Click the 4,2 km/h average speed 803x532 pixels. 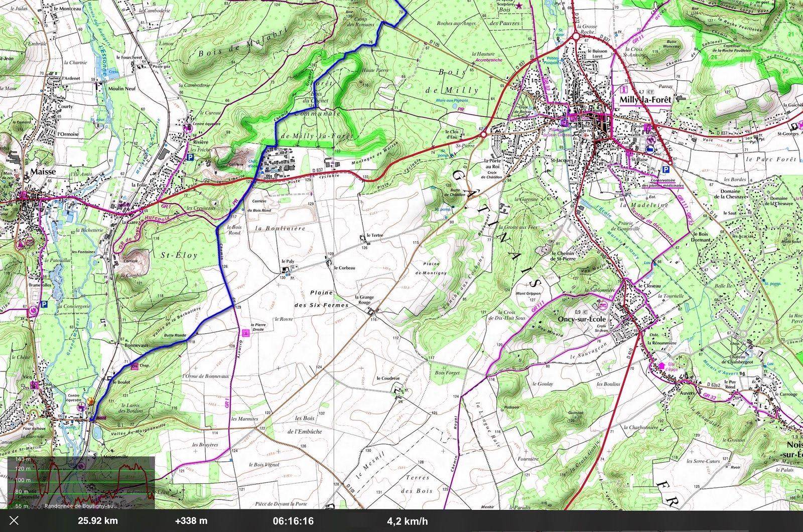coord(407,520)
